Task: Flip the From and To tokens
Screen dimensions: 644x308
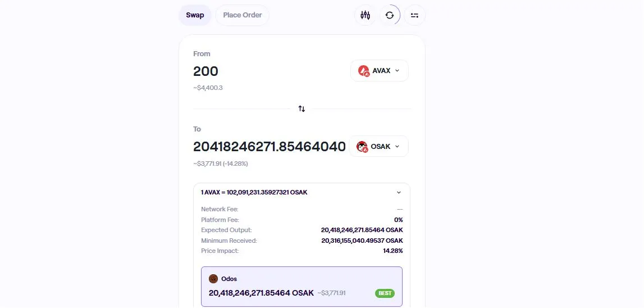Action: (x=302, y=108)
